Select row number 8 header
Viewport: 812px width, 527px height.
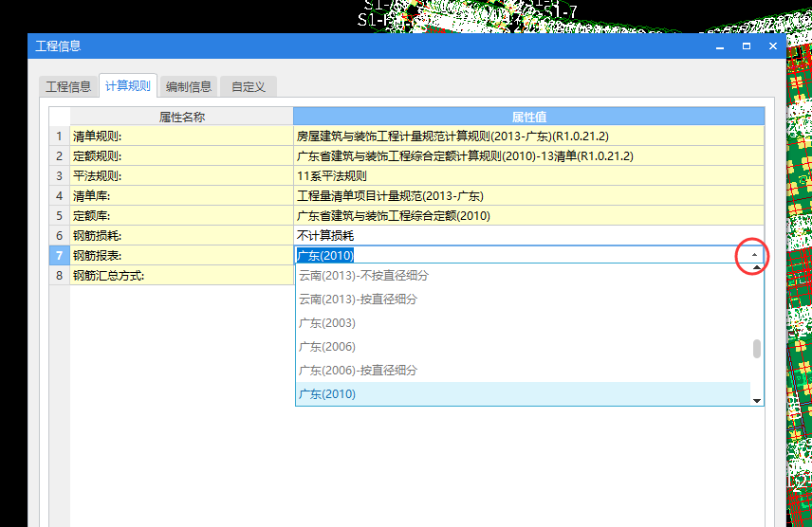(60, 276)
